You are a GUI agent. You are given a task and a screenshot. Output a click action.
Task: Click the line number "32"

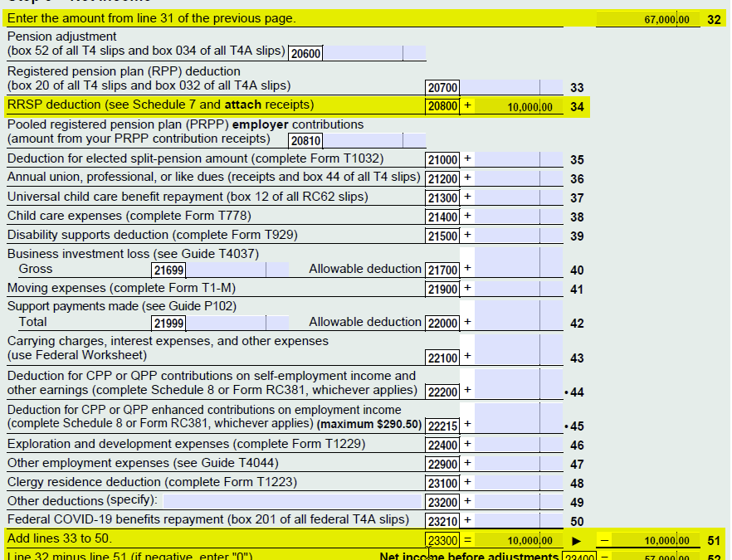point(714,20)
